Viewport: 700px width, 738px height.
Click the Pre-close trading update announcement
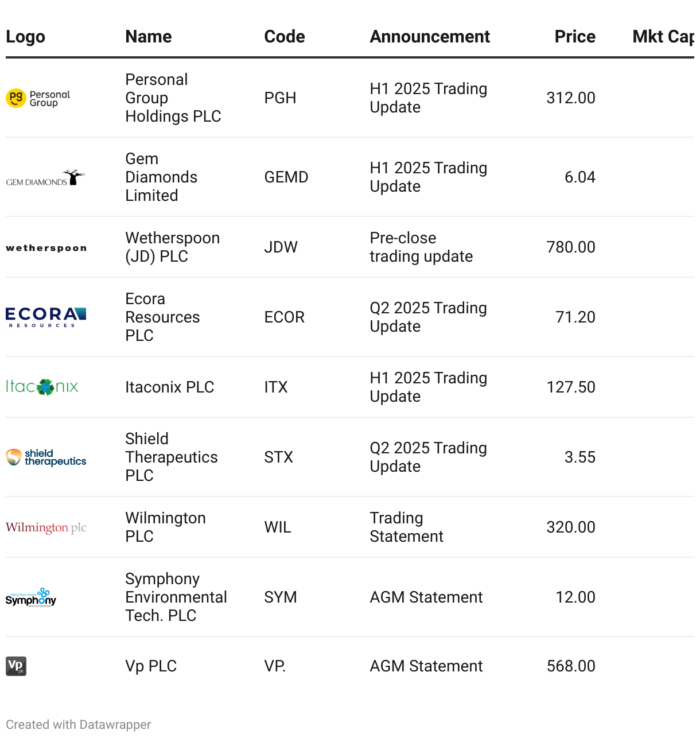click(x=421, y=247)
